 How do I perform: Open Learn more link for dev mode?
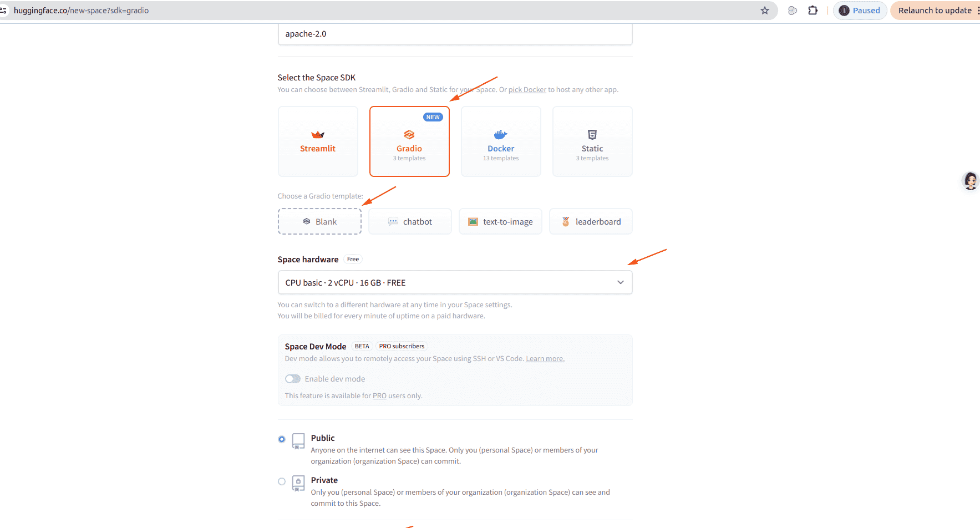click(545, 359)
